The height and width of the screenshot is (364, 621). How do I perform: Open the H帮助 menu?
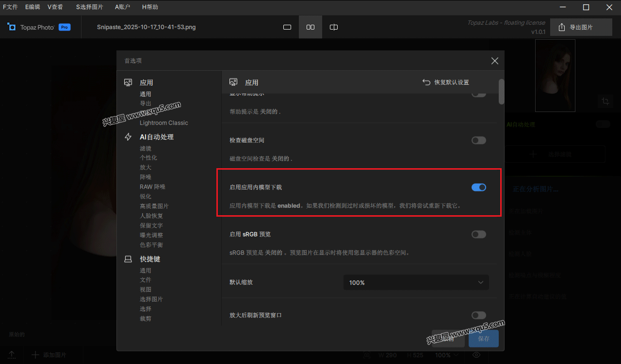150,7
